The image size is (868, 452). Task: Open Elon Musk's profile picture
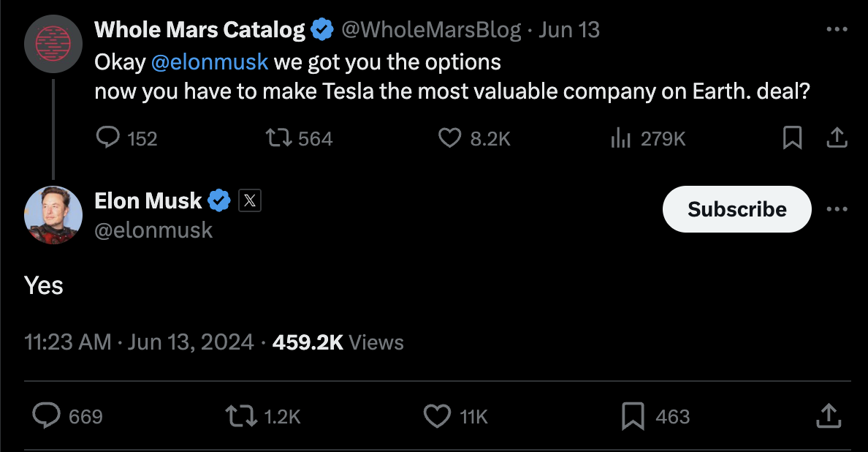[x=53, y=214]
